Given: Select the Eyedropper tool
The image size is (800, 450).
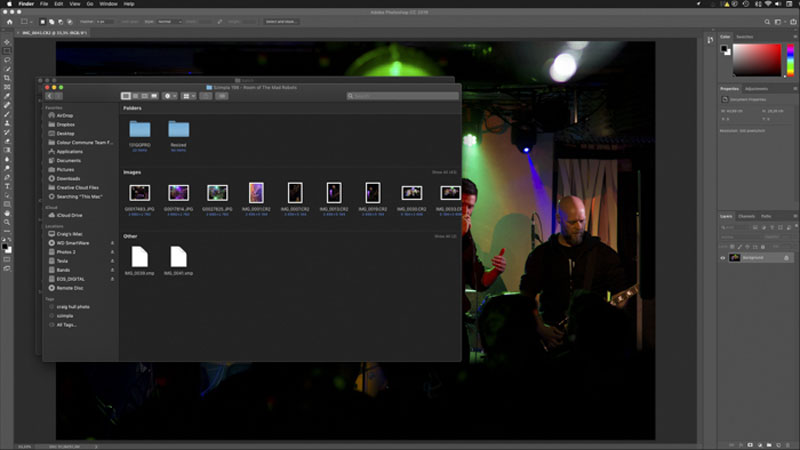Looking at the screenshot, I should 7,96.
